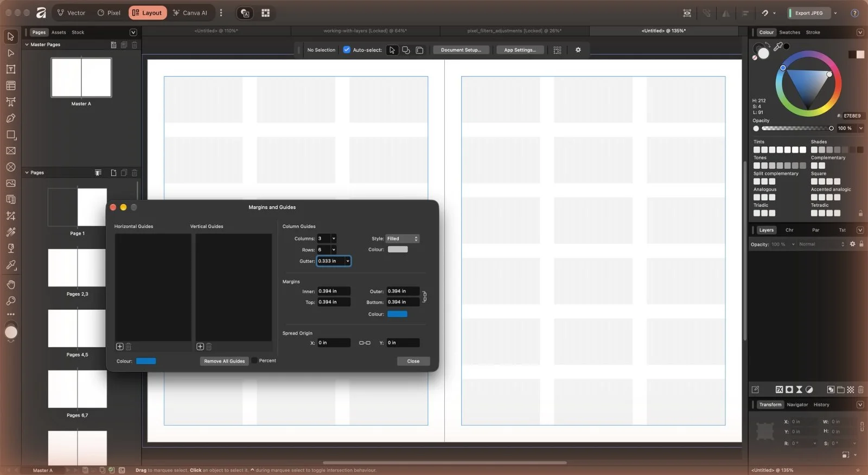Select the Picture Frame Rectangle tool

click(x=10, y=151)
